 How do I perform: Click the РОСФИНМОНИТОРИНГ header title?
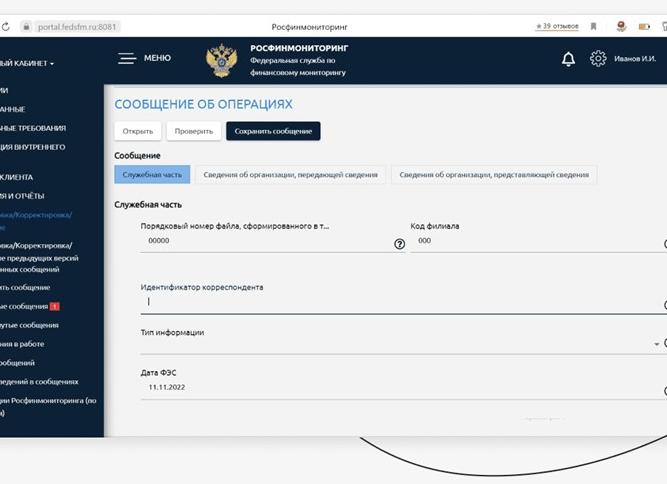click(299, 48)
